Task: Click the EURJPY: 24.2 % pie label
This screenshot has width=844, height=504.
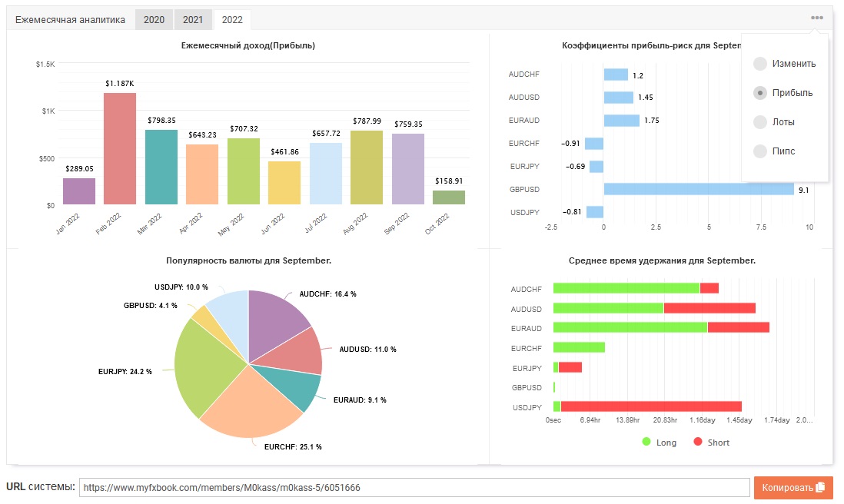Action: click(x=125, y=372)
